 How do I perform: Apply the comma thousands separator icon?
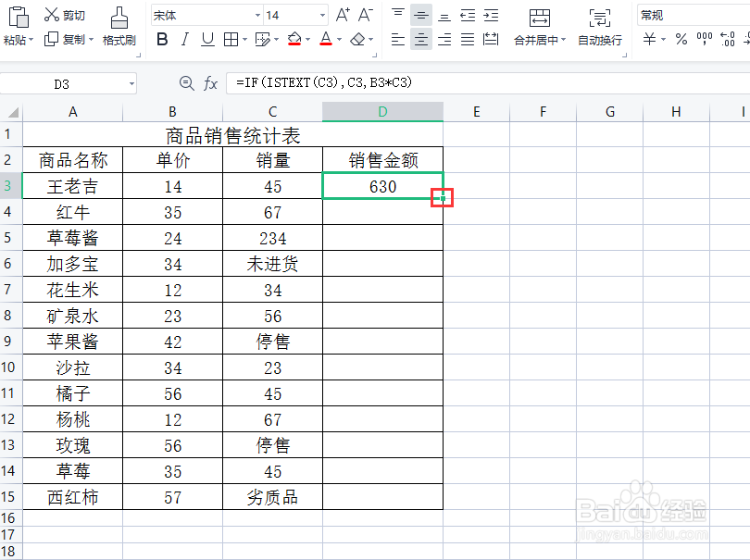[x=706, y=40]
